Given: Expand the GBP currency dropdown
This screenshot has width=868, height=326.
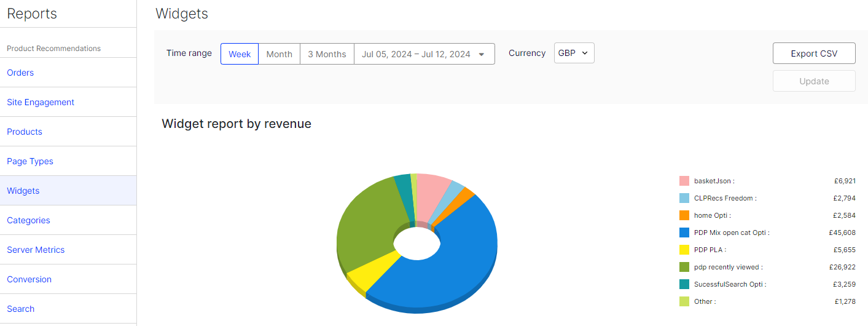Looking at the screenshot, I should pyautogui.click(x=574, y=53).
